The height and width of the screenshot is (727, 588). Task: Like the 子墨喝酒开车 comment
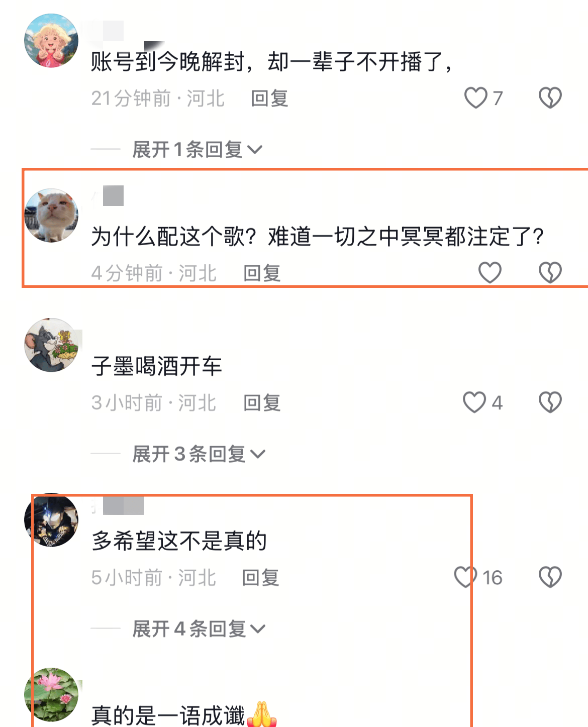click(x=474, y=402)
